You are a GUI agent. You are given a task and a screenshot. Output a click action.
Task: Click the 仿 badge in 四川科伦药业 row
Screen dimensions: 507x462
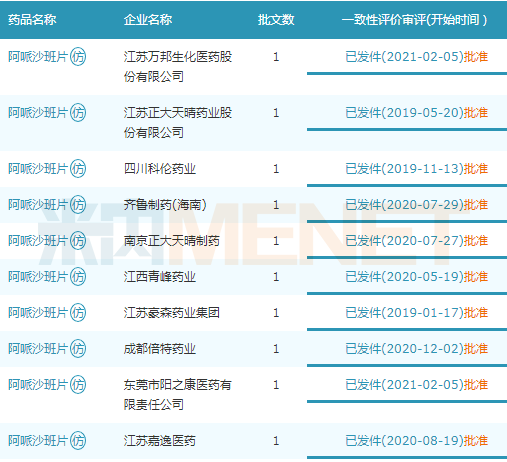[x=78, y=169]
